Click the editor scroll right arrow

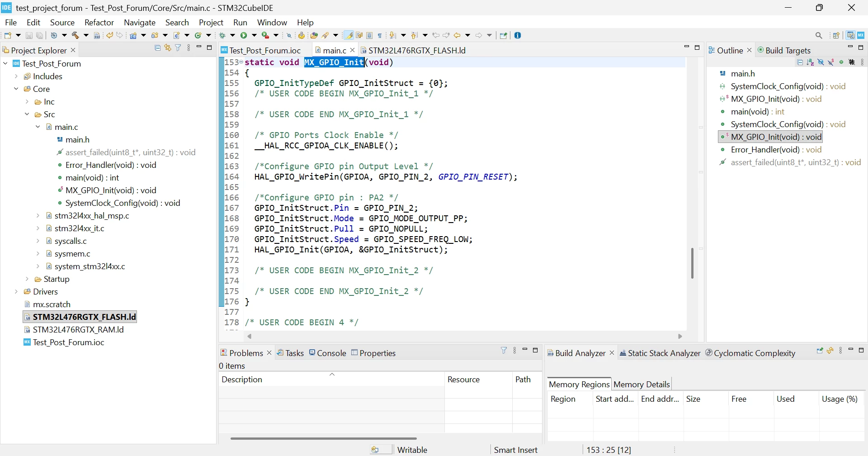[680, 336]
